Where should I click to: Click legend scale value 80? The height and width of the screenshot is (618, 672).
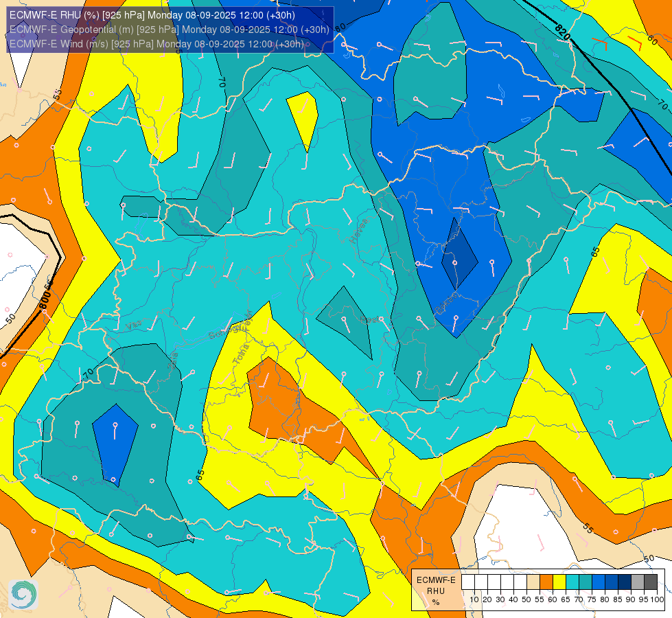click(x=605, y=599)
